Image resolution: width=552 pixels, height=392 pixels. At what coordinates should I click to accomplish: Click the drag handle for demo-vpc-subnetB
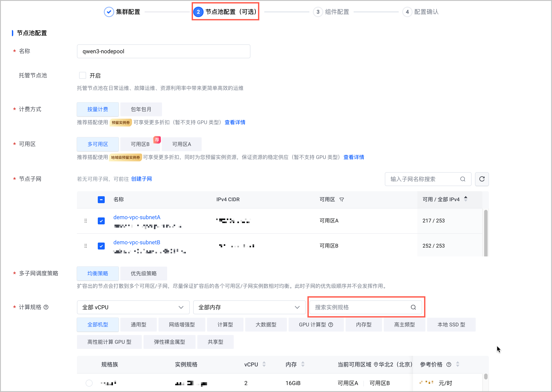click(85, 246)
